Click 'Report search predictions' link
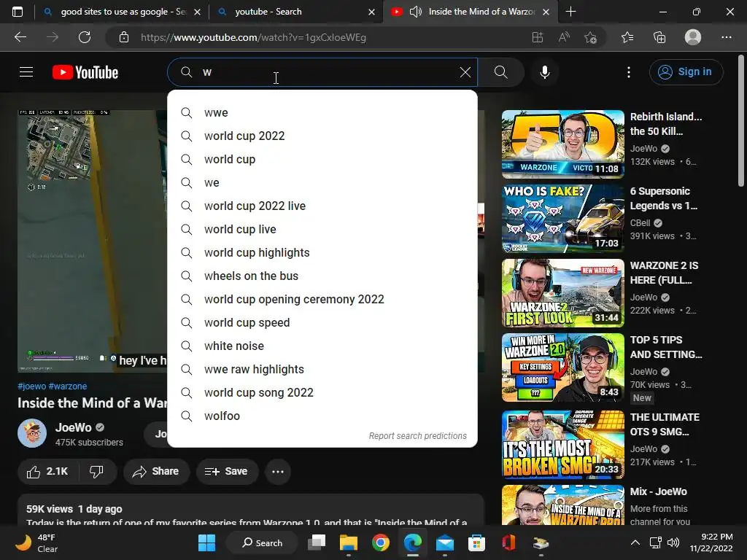The image size is (747, 560). (x=418, y=436)
